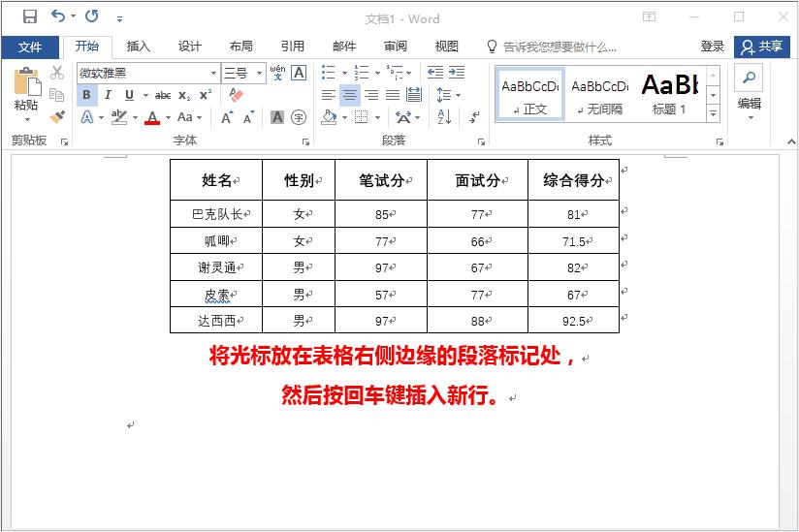Undo the last action
Viewport: 799px width, 532px height.
tap(57, 16)
